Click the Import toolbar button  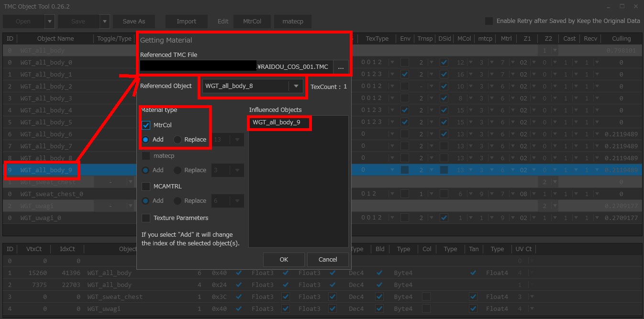[x=186, y=21]
